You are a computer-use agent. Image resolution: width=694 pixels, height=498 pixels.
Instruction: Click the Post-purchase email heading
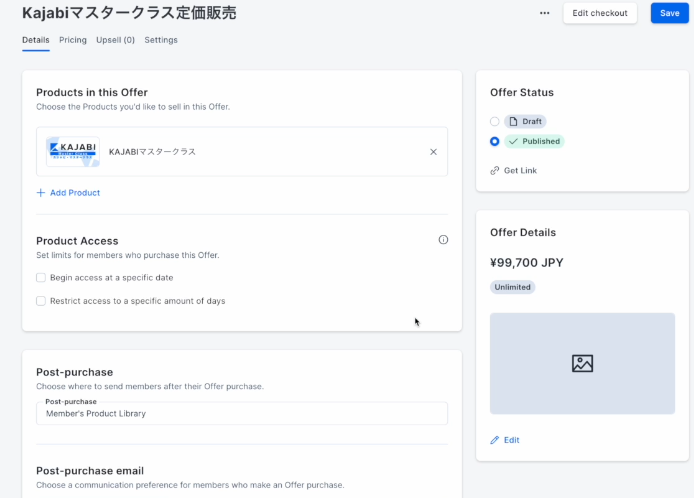click(90, 471)
